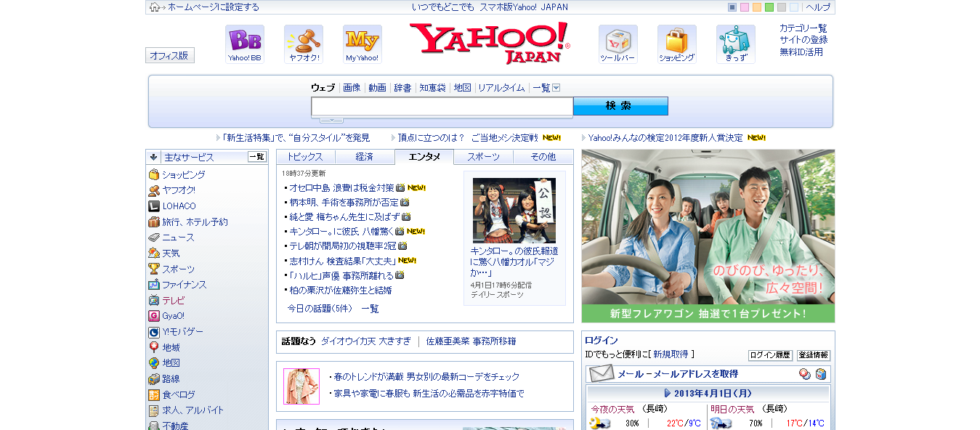Click the 新型フレアワゴン car advertisement banner
The width and height of the screenshot is (980, 430).
tap(708, 236)
